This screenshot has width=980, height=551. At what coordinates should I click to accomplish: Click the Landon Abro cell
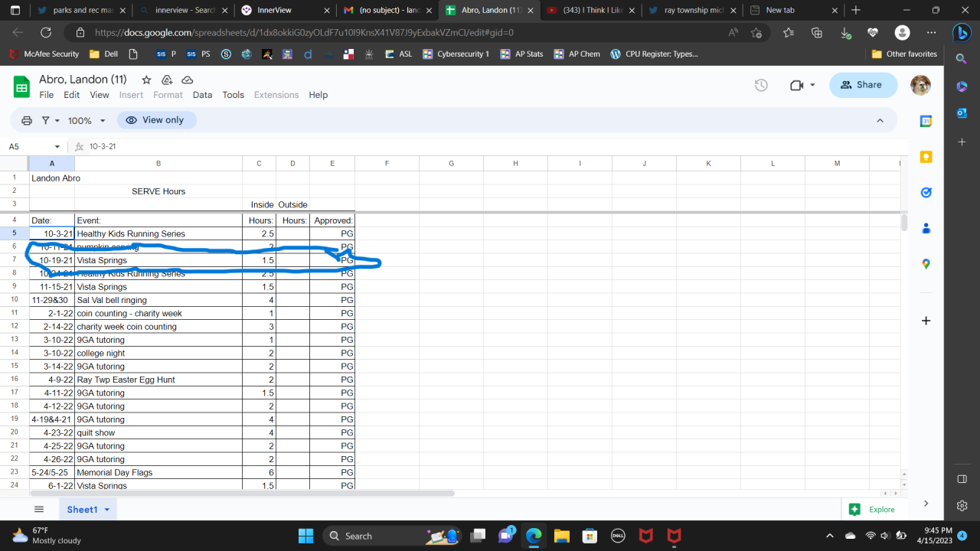[52, 178]
